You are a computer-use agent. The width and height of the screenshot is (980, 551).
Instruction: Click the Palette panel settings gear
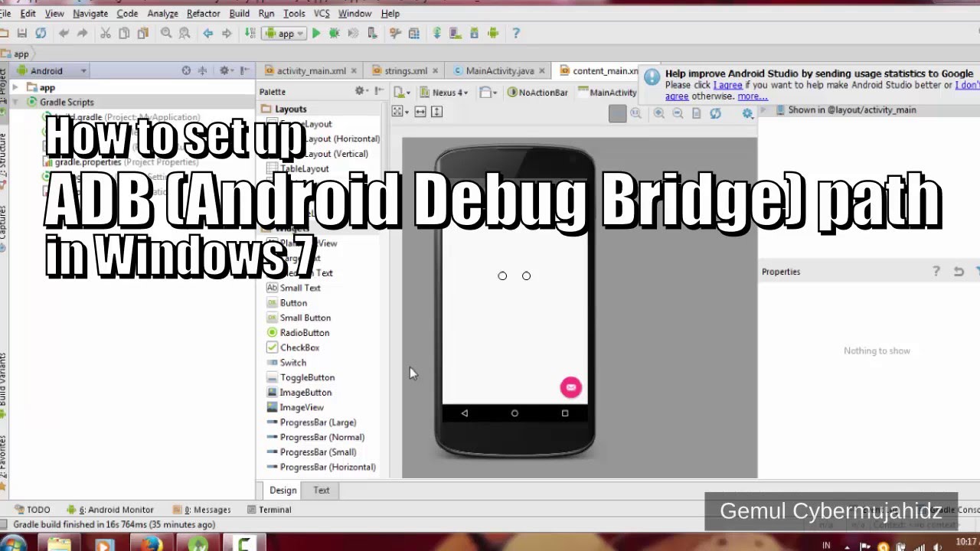point(361,91)
